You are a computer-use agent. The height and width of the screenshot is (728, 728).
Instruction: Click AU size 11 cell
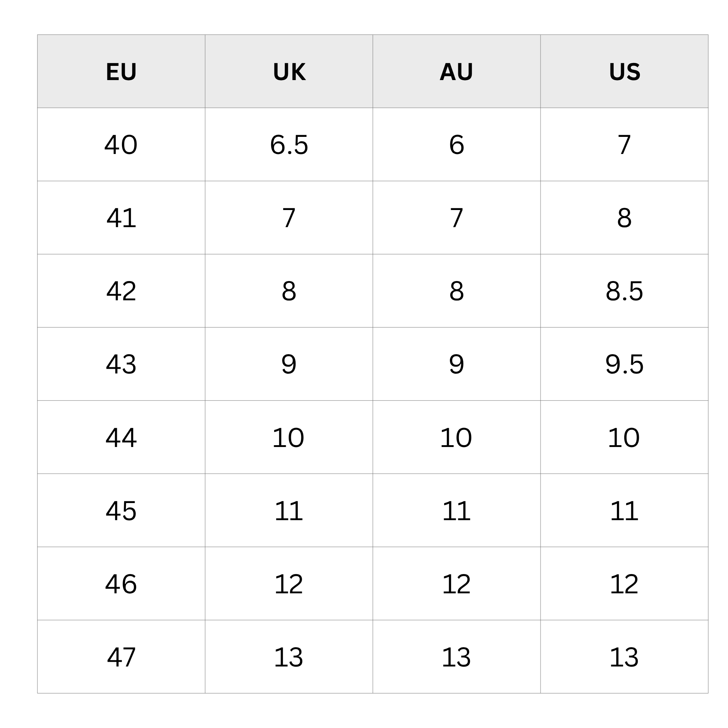(457, 510)
